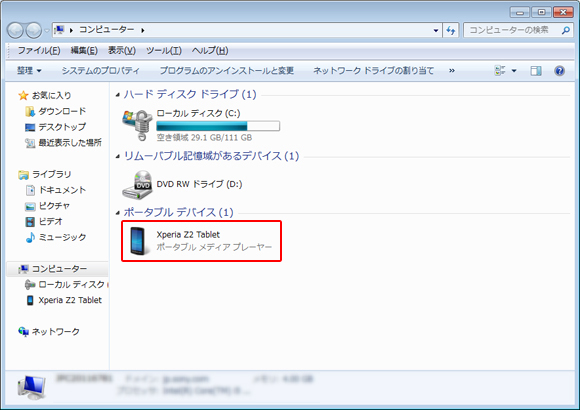580x410 pixels.
Task: Click the refresh button beside address bar
Action: (x=451, y=30)
